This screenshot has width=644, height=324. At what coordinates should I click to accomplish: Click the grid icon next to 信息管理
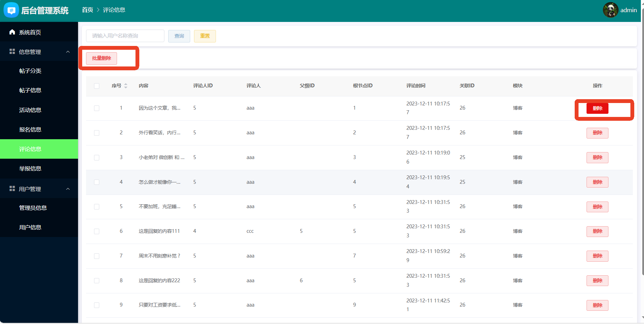click(12, 52)
